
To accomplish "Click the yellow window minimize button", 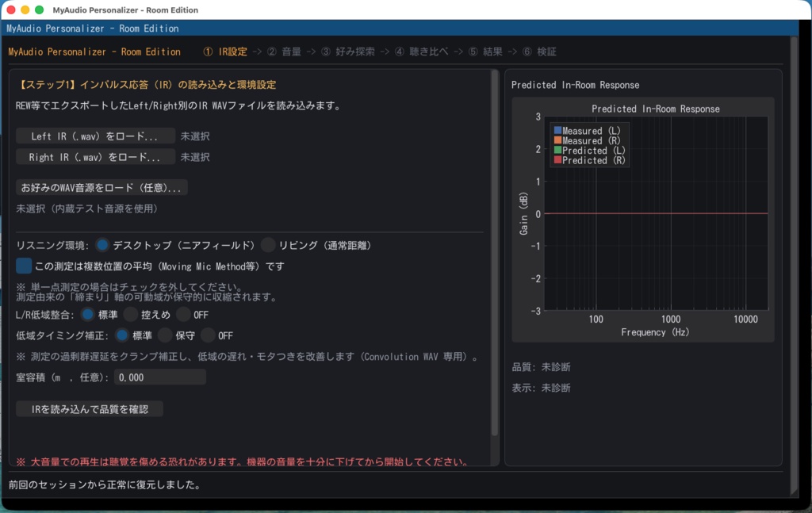I will click(25, 10).
